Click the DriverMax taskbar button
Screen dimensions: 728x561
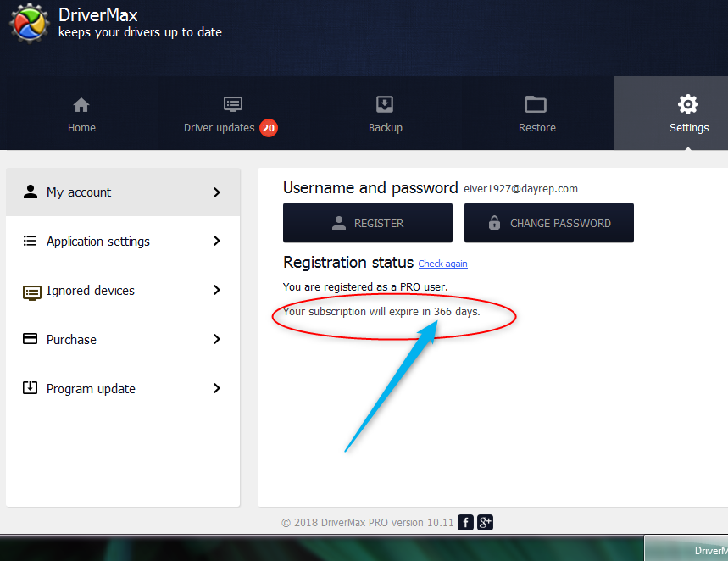tap(686, 548)
